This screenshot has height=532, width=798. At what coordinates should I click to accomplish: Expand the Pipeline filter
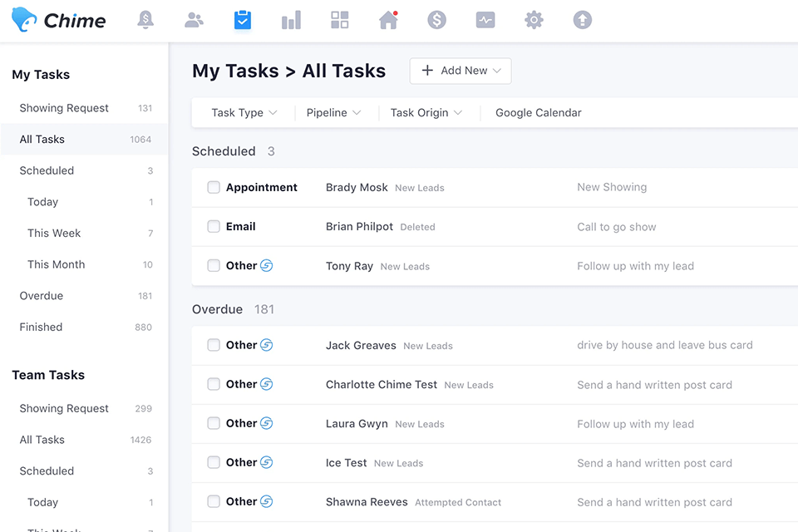334,112
